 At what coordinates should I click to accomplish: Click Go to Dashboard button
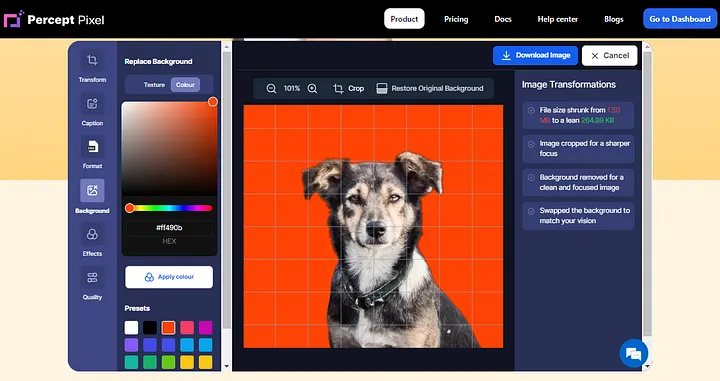(x=680, y=19)
